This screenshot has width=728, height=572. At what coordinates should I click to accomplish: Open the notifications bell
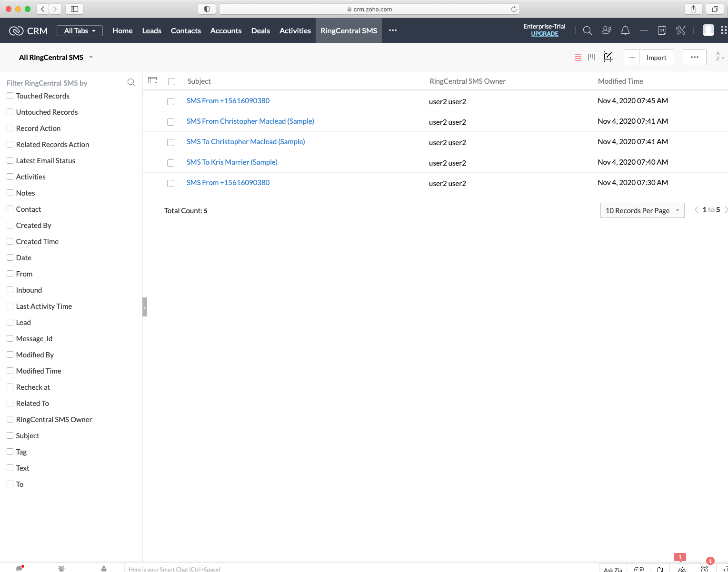click(625, 30)
